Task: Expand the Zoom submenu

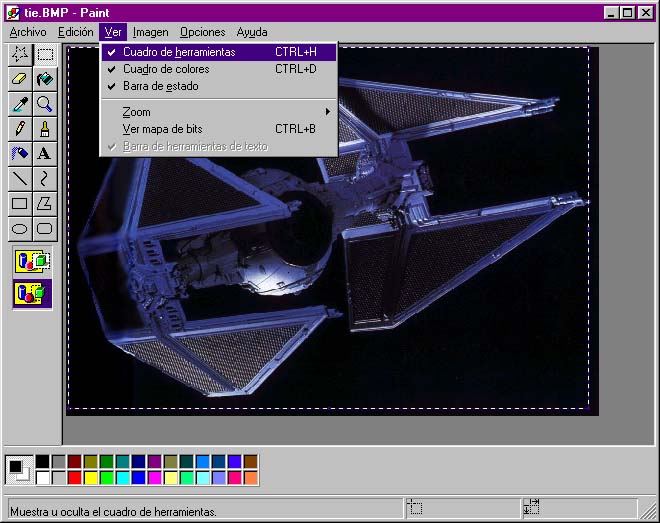Action: [x=219, y=112]
